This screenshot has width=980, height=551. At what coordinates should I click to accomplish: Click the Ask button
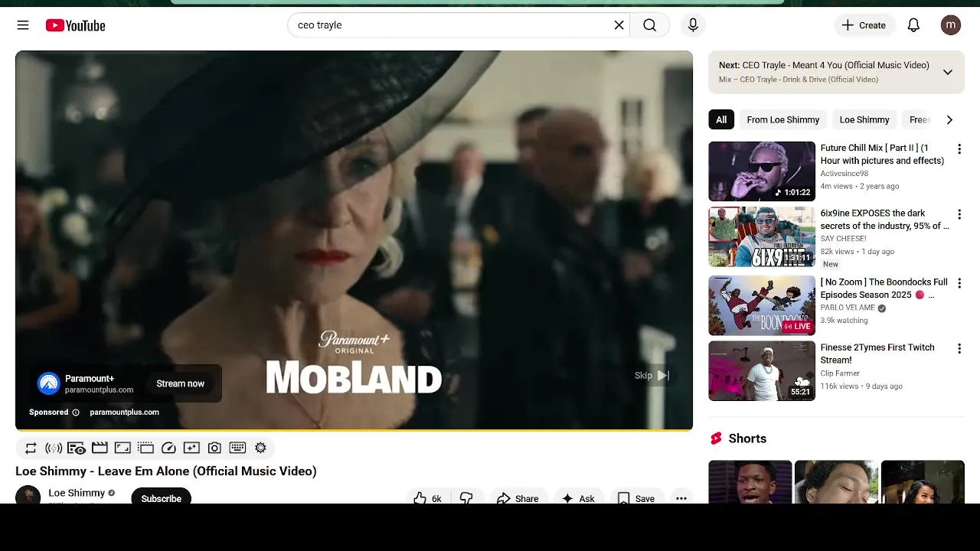(578, 497)
